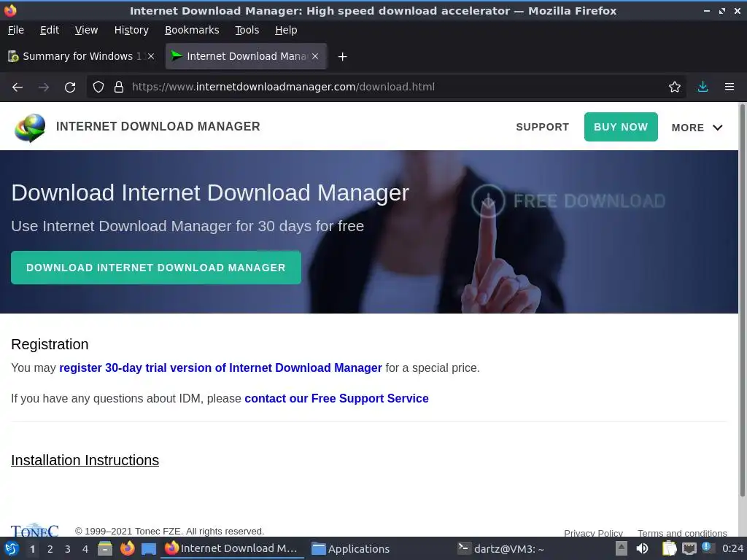
Task: Expand the MORE dropdown in site header
Action: click(697, 128)
